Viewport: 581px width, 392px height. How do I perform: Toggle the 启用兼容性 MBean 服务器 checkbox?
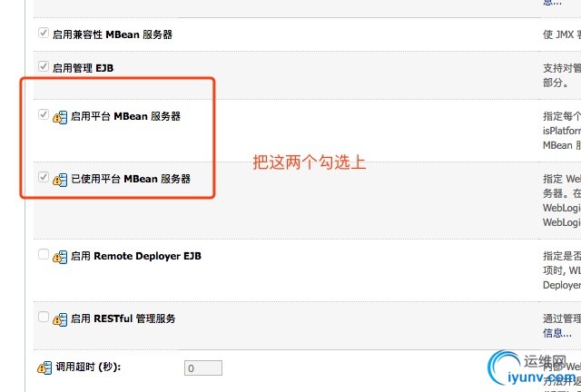pos(44,33)
